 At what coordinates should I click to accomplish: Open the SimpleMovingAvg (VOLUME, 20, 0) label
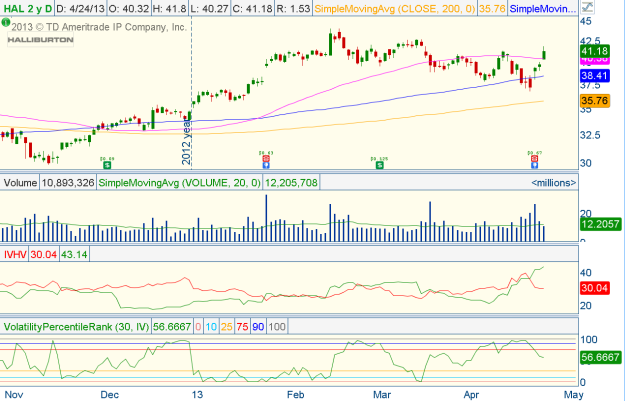(x=184, y=183)
